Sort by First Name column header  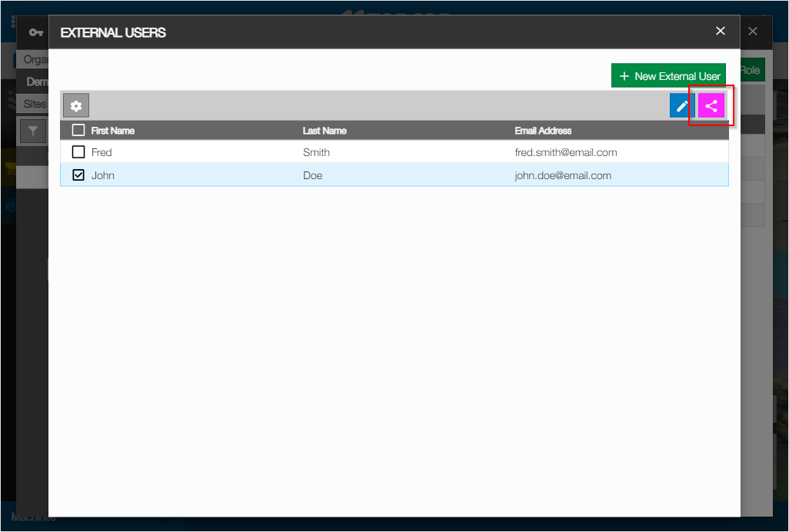[x=113, y=131]
